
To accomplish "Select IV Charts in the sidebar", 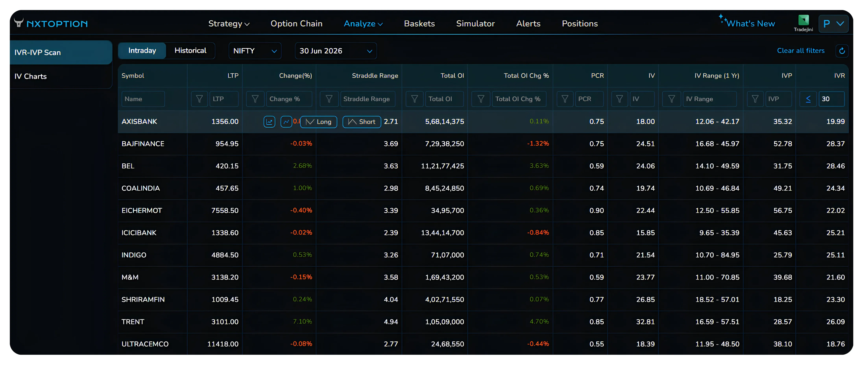I will (x=61, y=77).
